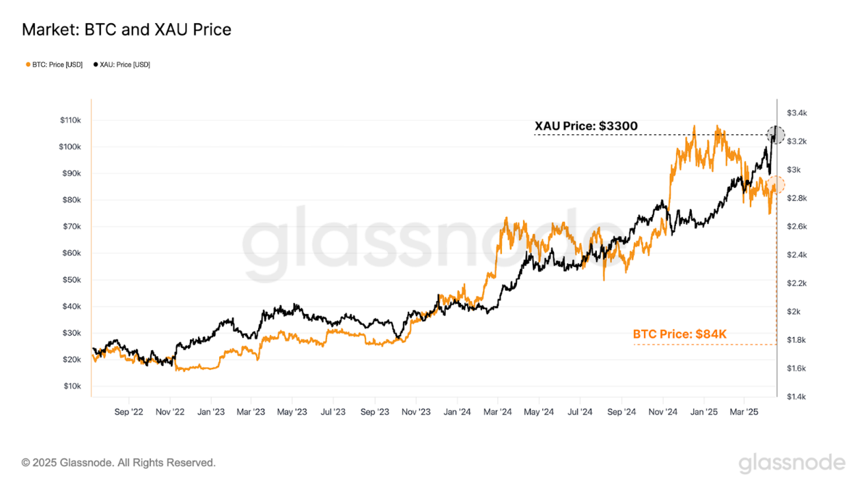Click the $2k right axis label
The image size is (868, 488).
[793, 312]
